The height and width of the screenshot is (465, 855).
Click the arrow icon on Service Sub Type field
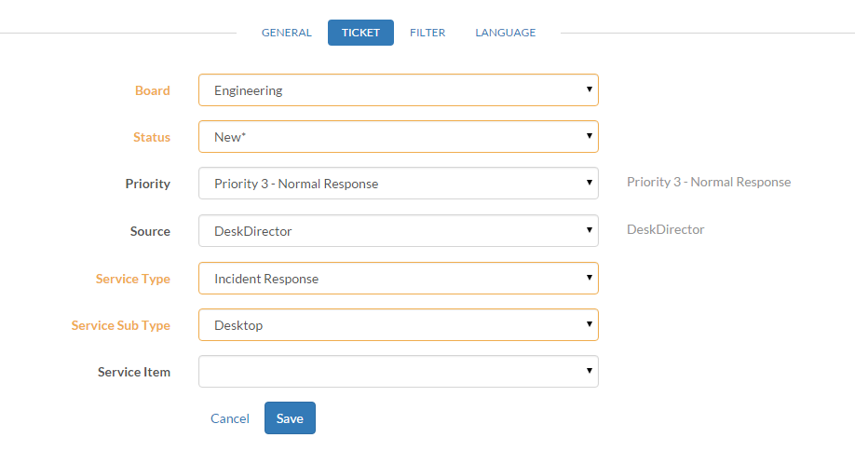[x=589, y=324]
